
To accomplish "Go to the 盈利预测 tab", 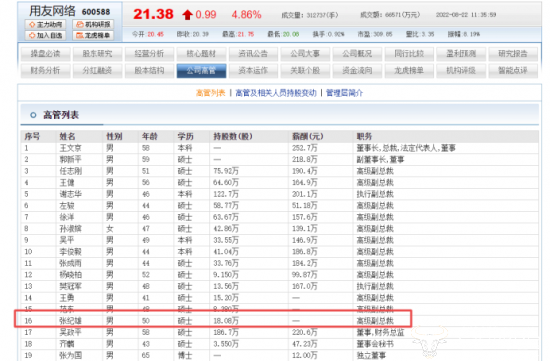I will pos(461,54).
